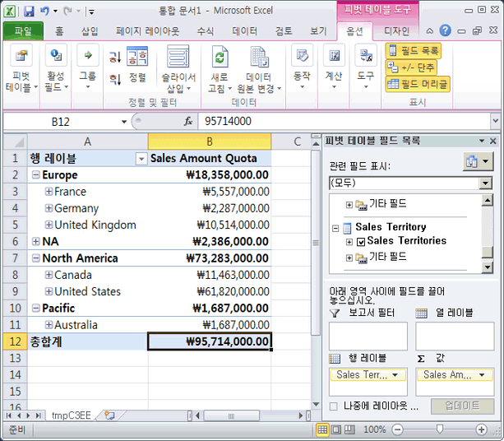Switch to Page Layout view in status bar
This screenshot has width=504, height=441.
coord(336,429)
